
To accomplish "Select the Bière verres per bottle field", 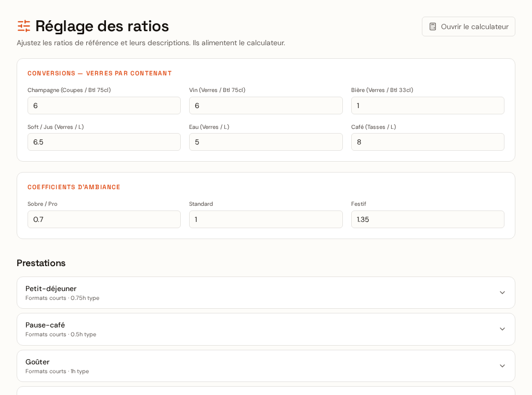I will click(x=428, y=106).
